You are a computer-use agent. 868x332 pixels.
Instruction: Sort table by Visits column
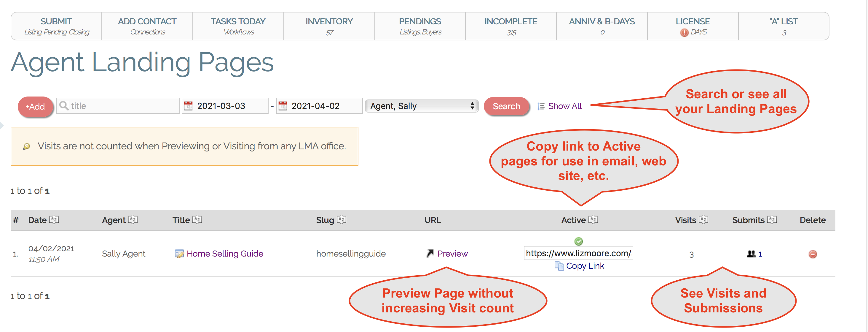point(703,220)
